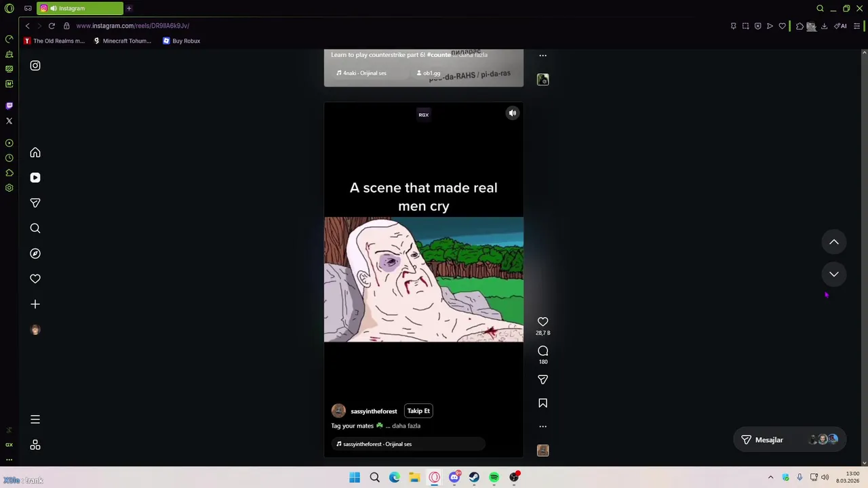Open more options for the sassyintheforest reel
This screenshot has width=868, height=488.
[x=542, y=426]
